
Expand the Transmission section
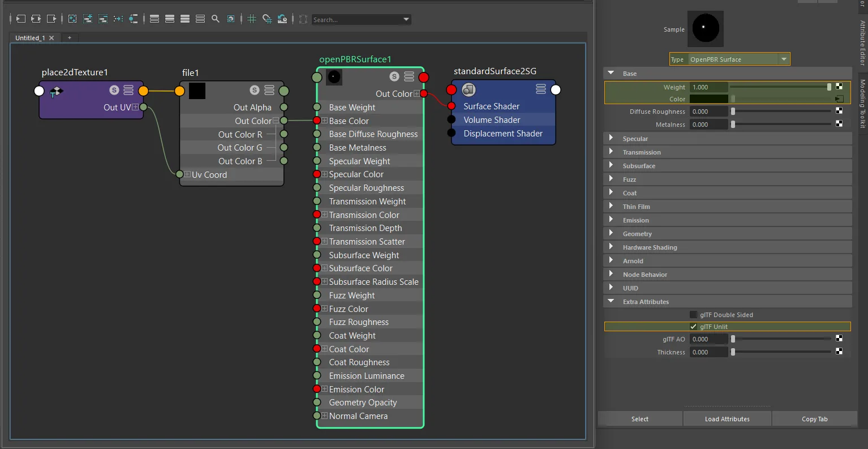(611, 152)
